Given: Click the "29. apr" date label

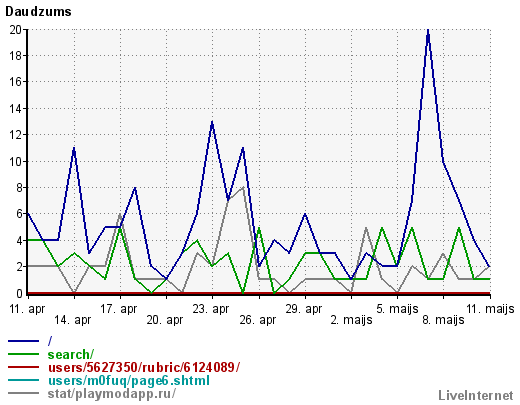Looking at the screenshot, I should click(x=304, y=309).
